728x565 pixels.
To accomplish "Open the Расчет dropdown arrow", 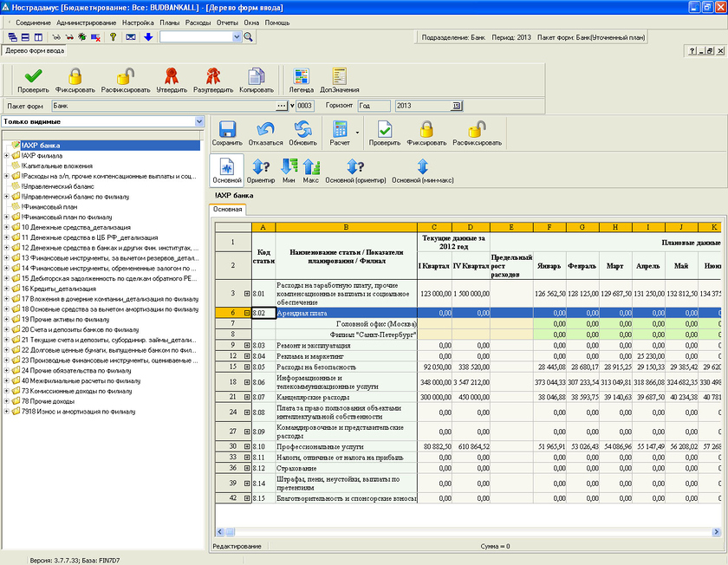I will point(356,132).
